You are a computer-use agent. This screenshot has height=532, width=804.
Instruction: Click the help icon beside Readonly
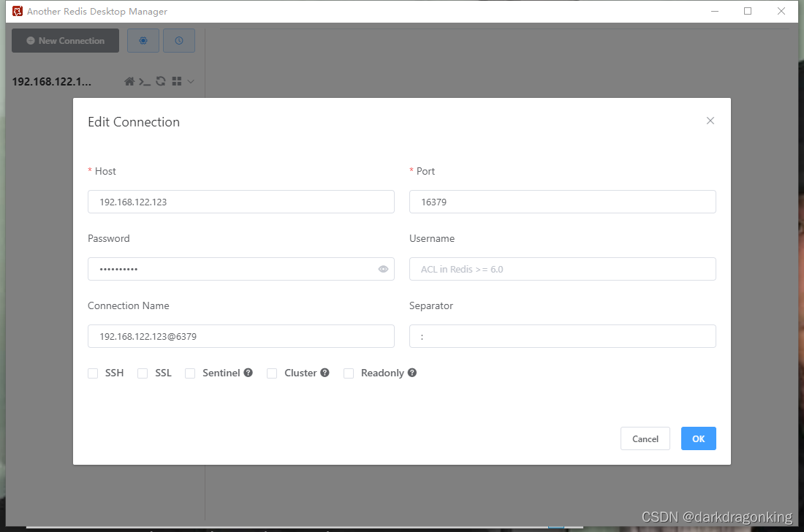pyautogui.click(x=412, y=373)
